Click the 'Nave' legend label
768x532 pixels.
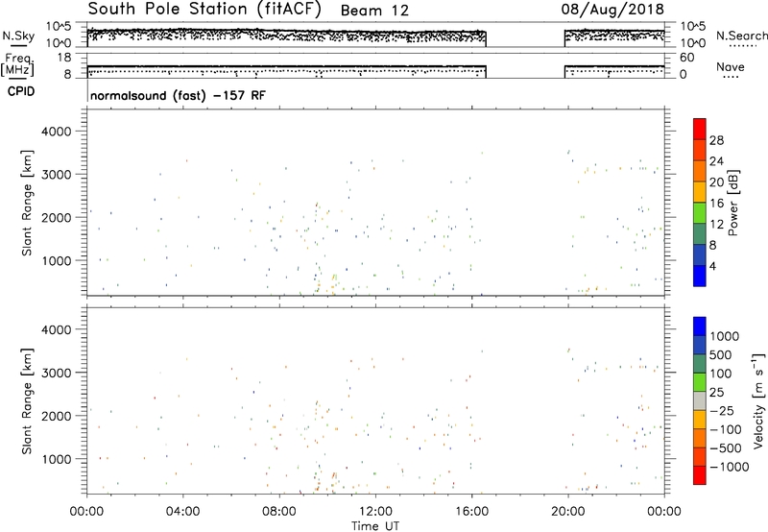tap(730, 67)
